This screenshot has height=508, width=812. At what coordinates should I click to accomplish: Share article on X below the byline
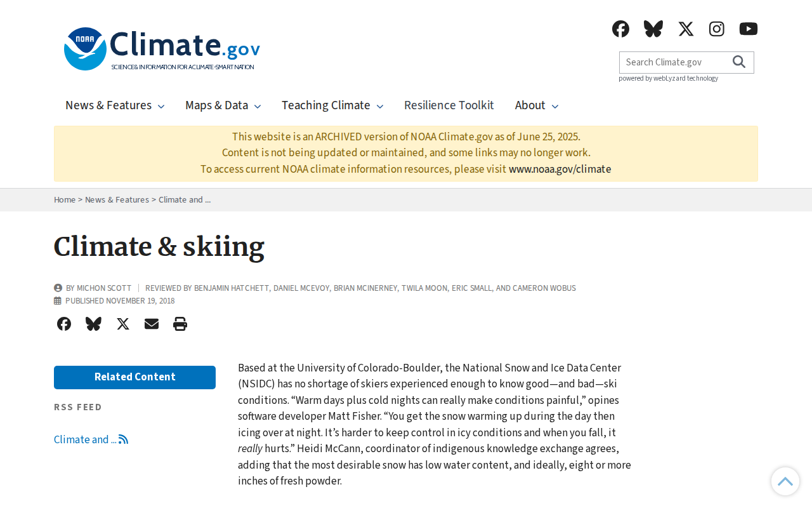click(x=123, y=324)
